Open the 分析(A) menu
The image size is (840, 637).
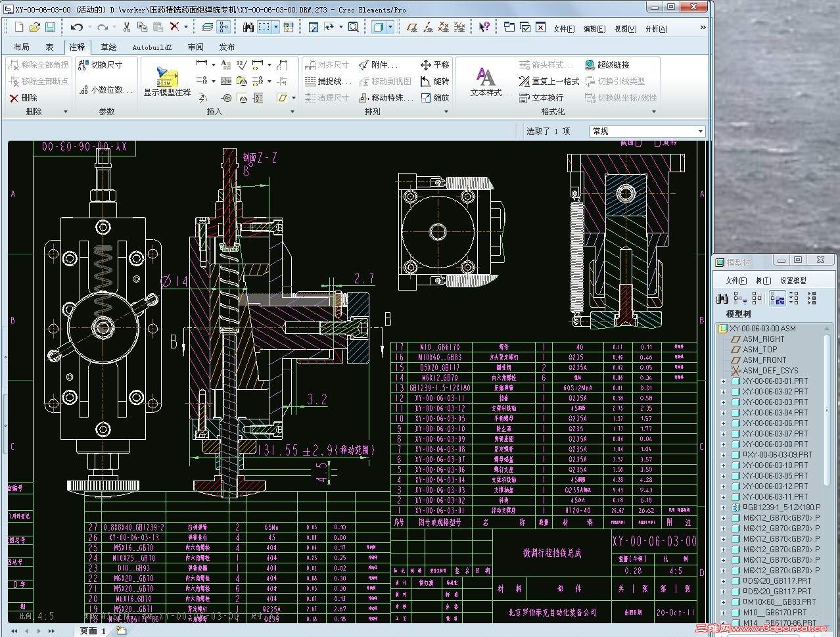(x=656, y=29)
